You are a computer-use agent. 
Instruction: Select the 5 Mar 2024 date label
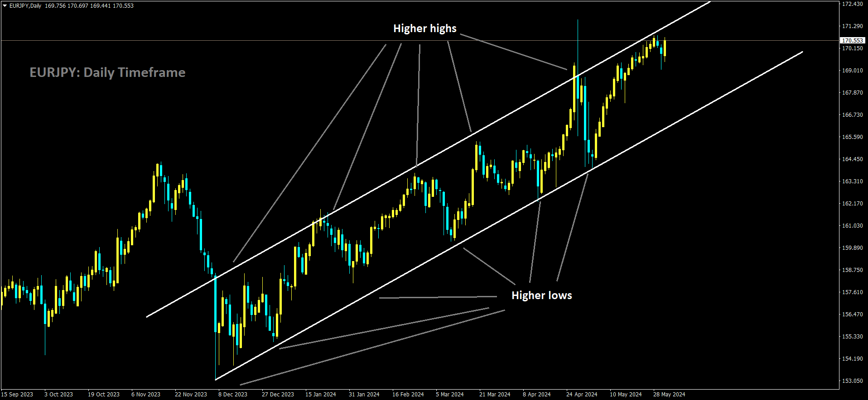pyautogui.click(x=450, y=395)
